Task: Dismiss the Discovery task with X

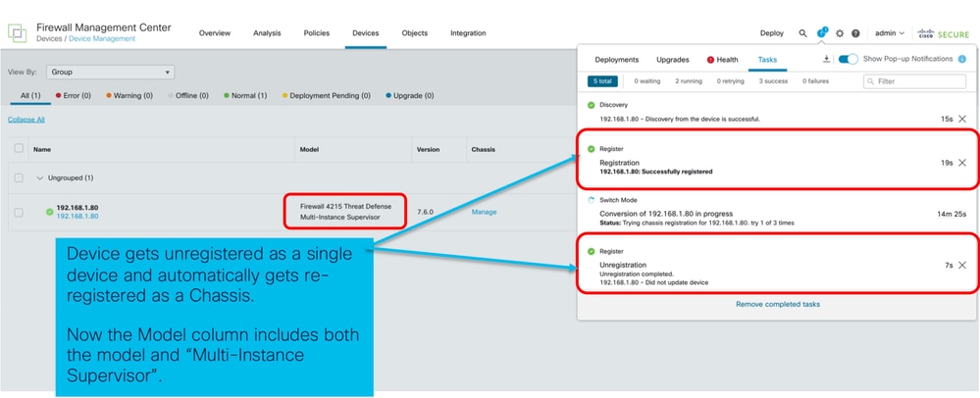Action: coord(962,119)
